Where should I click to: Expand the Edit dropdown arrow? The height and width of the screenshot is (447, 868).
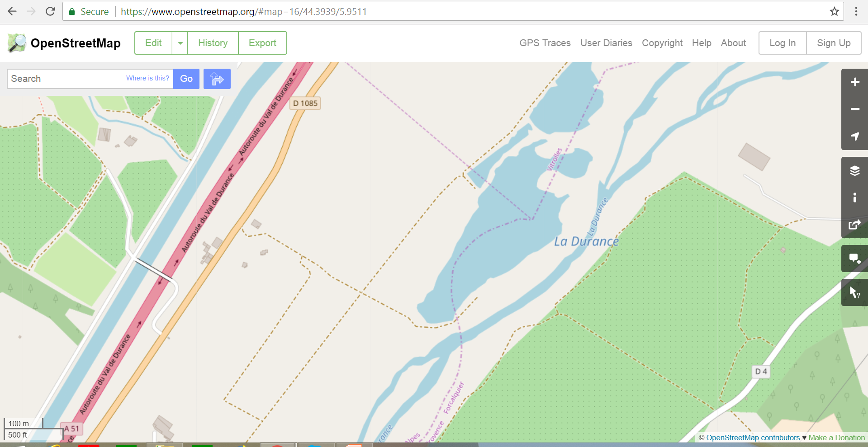(x=180, y=43)
